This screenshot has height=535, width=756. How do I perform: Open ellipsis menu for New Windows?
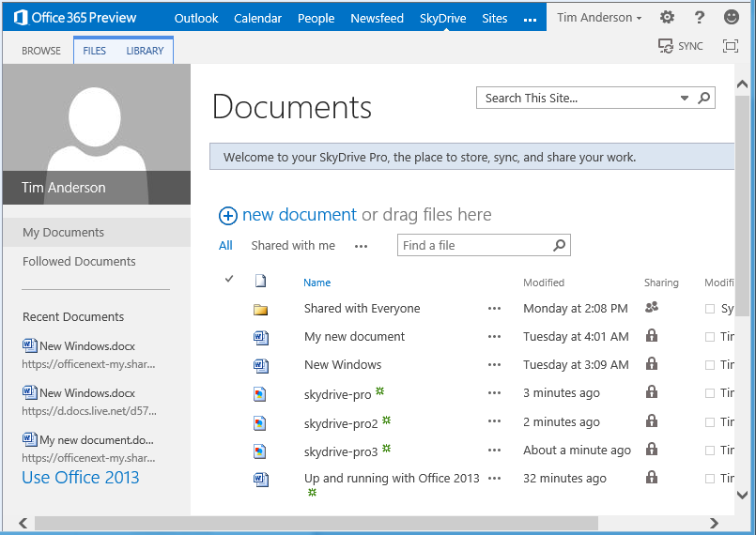coord(494,365)
